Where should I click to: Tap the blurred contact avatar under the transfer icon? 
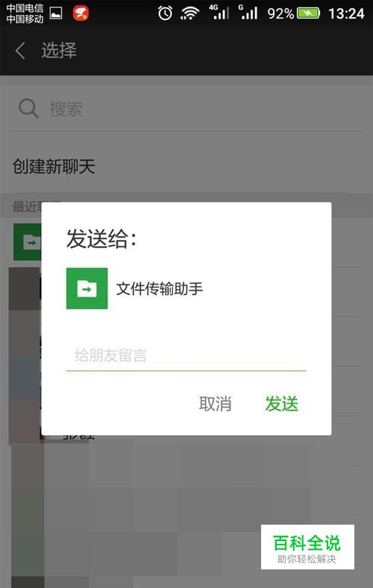tap(25, 288)
